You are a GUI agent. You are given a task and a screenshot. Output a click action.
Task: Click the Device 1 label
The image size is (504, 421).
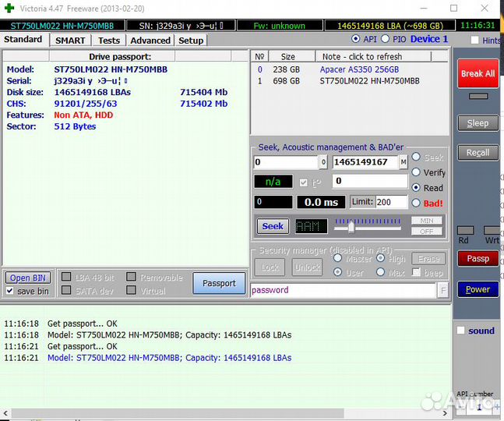(x=429, y=39)
